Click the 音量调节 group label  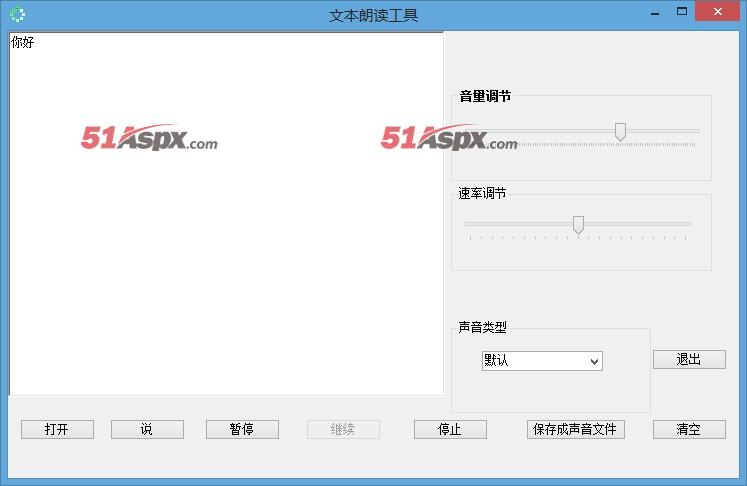(x=485, y=96)
